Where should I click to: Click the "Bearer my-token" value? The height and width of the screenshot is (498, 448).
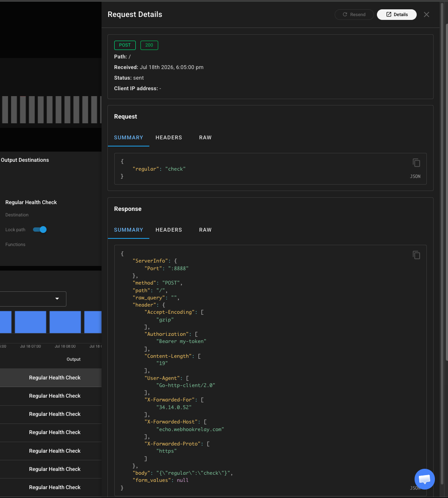(x=181, y=341)
